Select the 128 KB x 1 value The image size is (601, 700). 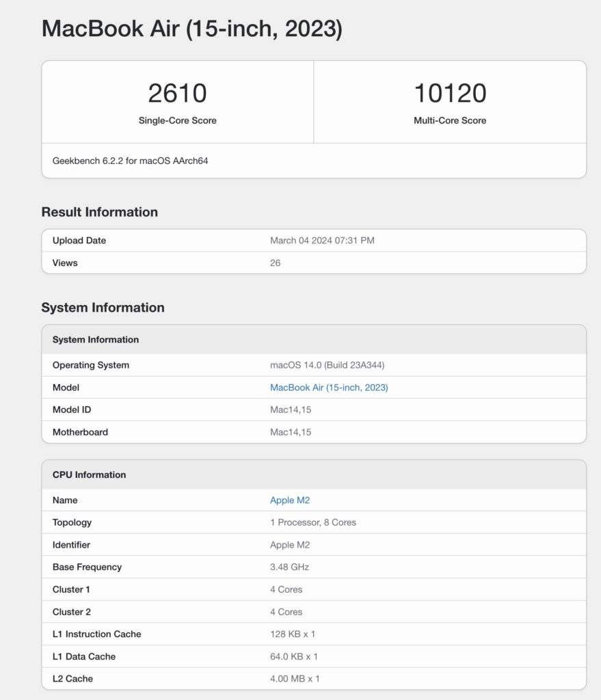pos(293,634)
